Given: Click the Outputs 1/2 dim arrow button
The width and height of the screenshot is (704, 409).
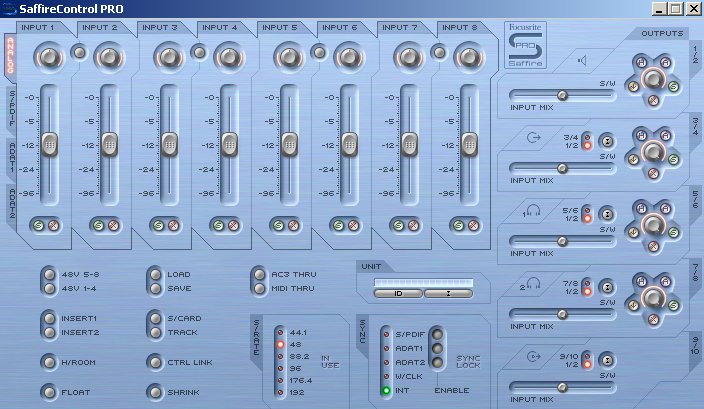Looking at the screenshot, I should click(634, 86).
